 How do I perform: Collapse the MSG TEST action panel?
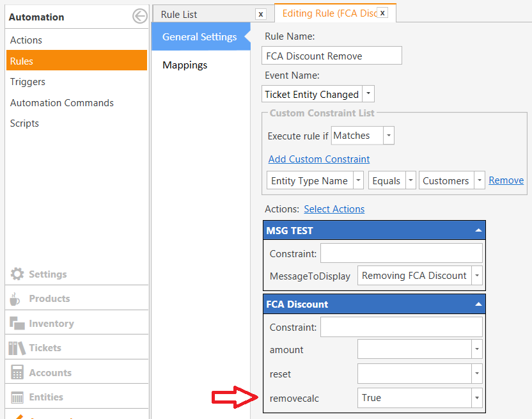pos(478,230)
